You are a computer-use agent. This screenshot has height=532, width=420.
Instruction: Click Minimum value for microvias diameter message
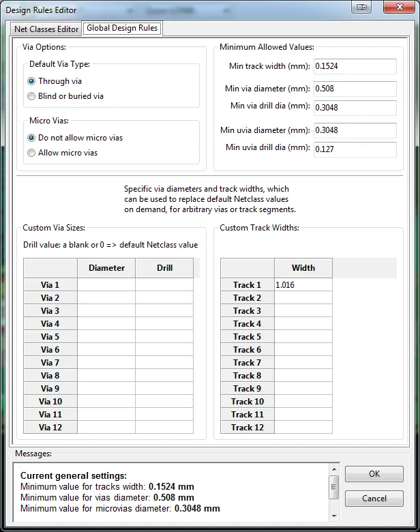point(120,508)
